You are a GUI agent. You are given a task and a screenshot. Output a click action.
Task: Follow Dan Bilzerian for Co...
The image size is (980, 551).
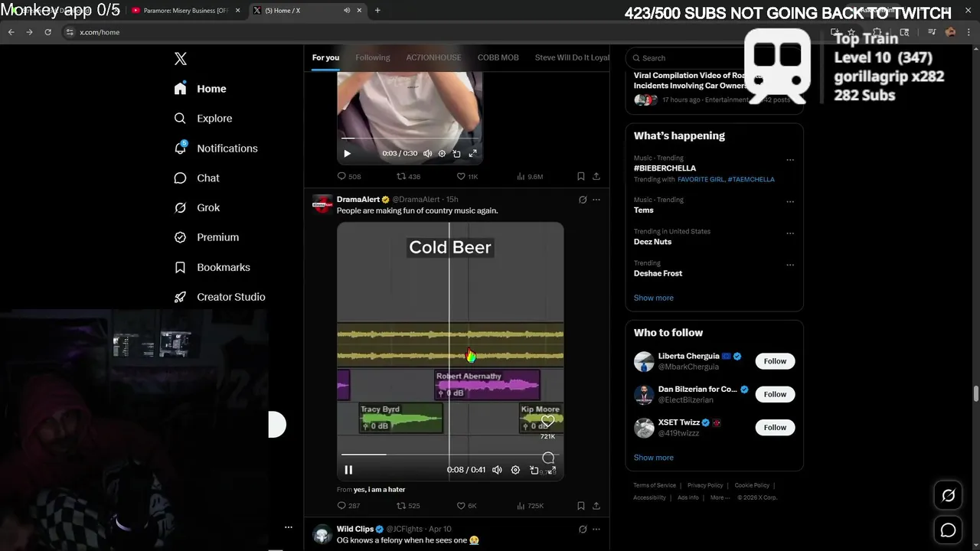point(775,394)
